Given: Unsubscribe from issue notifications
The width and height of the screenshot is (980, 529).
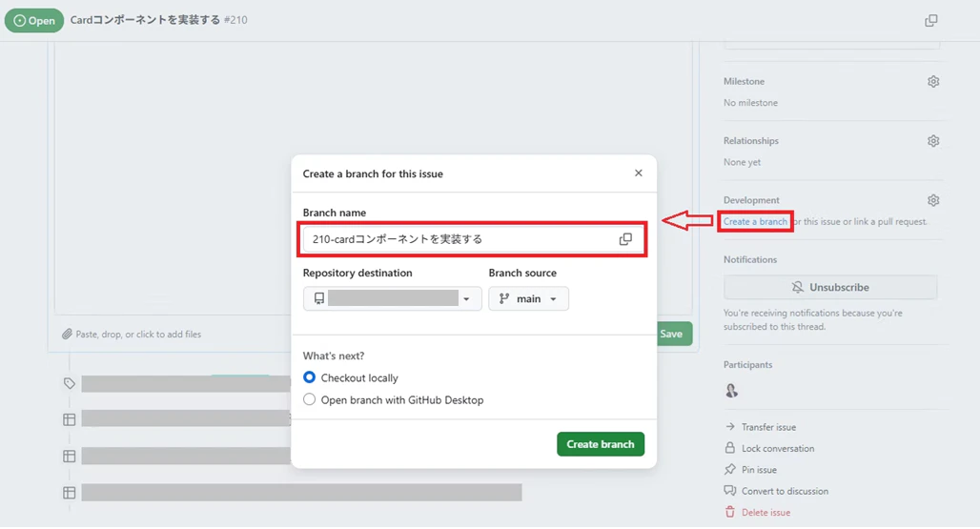Looking at the screenshot, I should pos(830,287).
